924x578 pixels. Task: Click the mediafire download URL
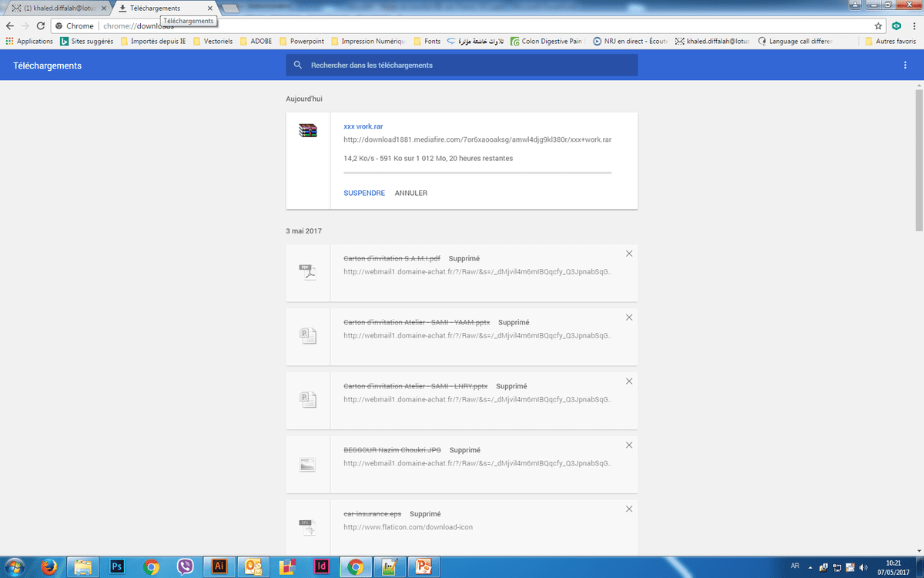click(477, 140)
